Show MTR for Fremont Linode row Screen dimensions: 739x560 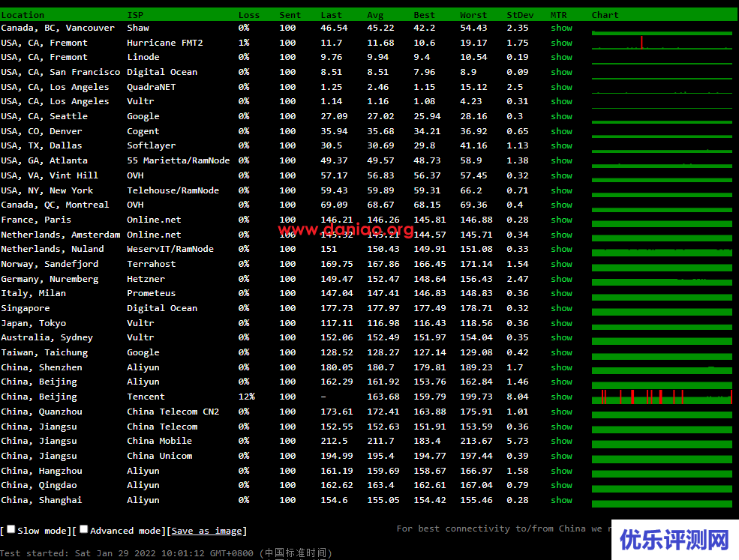coord(561,57)
